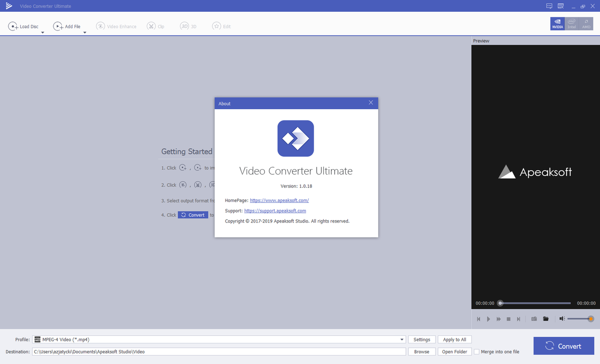Open the 3D settings tool
Viewport: 600px width, 364px height.
click(188, 27)
